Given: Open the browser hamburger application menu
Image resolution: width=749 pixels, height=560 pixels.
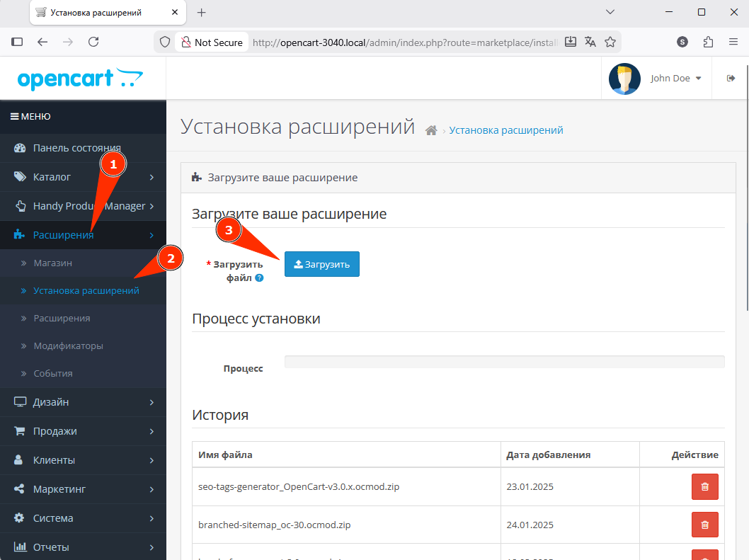Looking at the screenshot, I should [733, 42].
